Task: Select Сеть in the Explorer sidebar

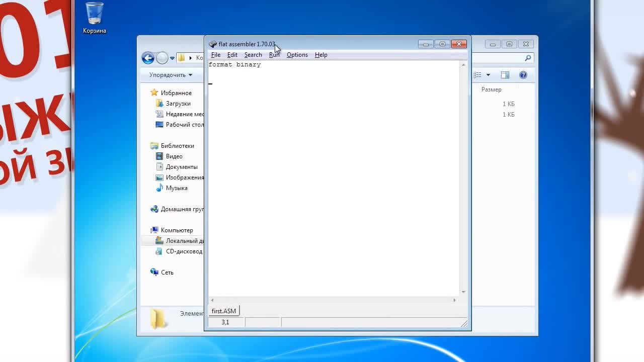Action: (x=167, y=273)
